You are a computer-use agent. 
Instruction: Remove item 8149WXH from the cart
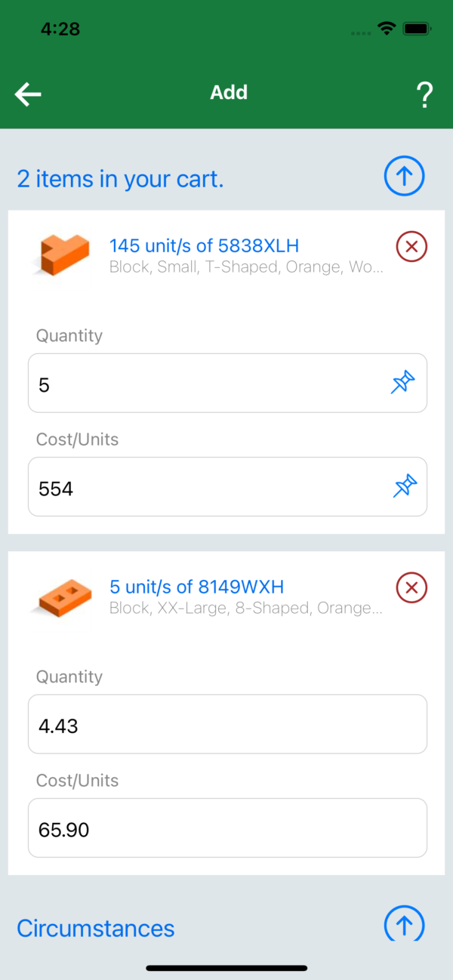pos(411,587)
